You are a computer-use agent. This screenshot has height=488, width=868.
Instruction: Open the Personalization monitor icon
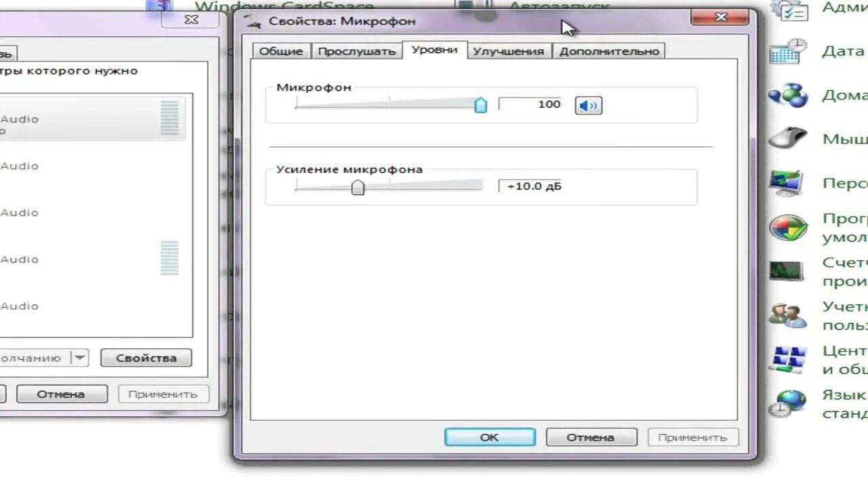(x=788, y=183)
